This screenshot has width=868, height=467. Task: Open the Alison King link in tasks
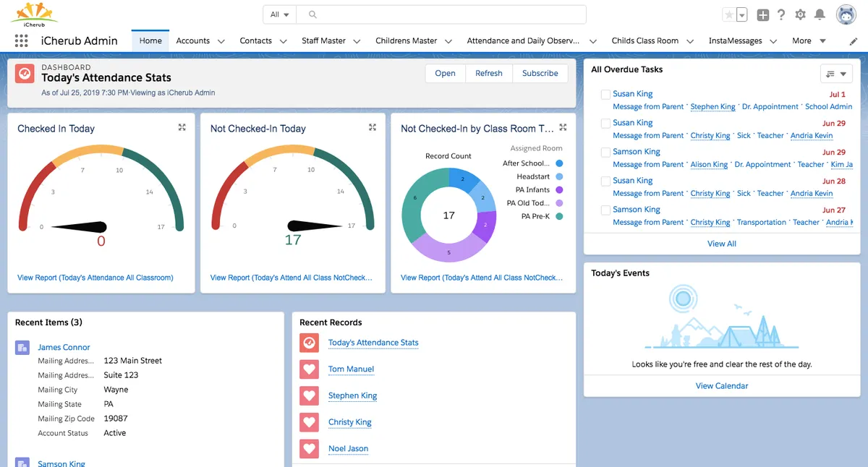coord(709,165)
